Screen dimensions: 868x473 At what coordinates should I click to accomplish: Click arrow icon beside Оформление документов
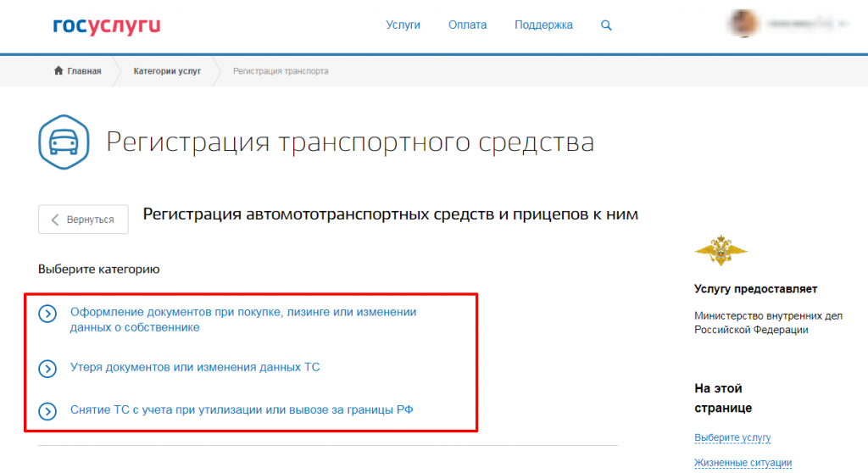[47, 314]
